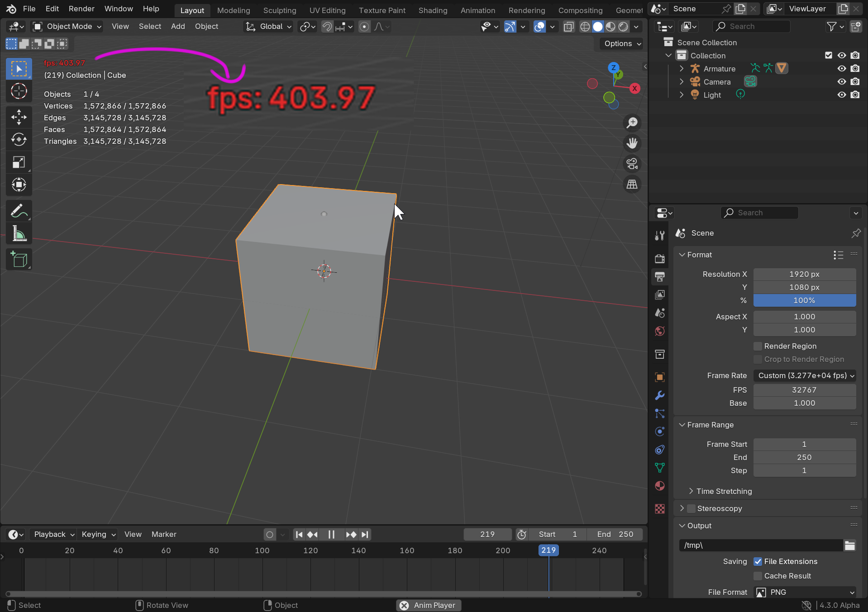This screenshot has width=868, height=612.
Task: Select the Rotate tool in the toolbar
Action: [19, 139]
